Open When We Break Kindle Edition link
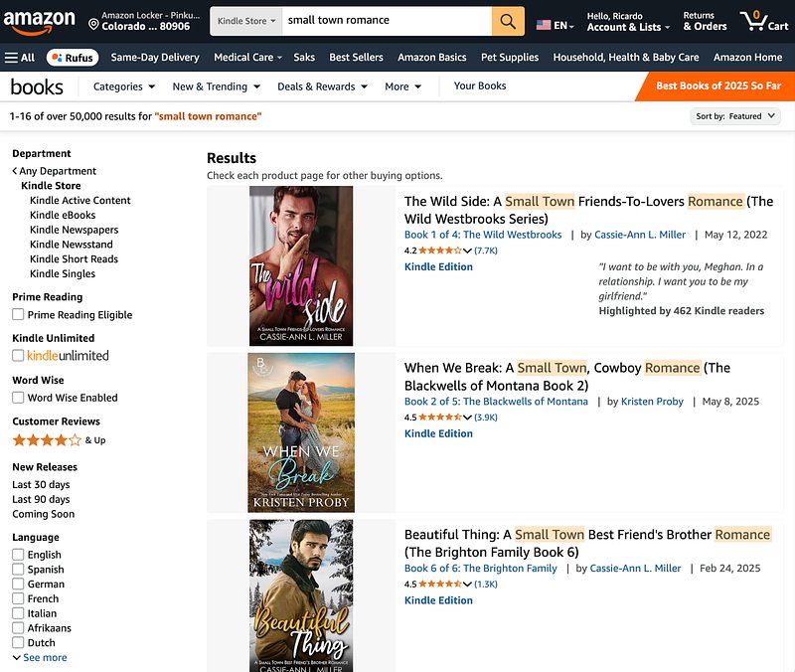The height and width of the screenshot is (672, 795). click(x=438, y=433)
